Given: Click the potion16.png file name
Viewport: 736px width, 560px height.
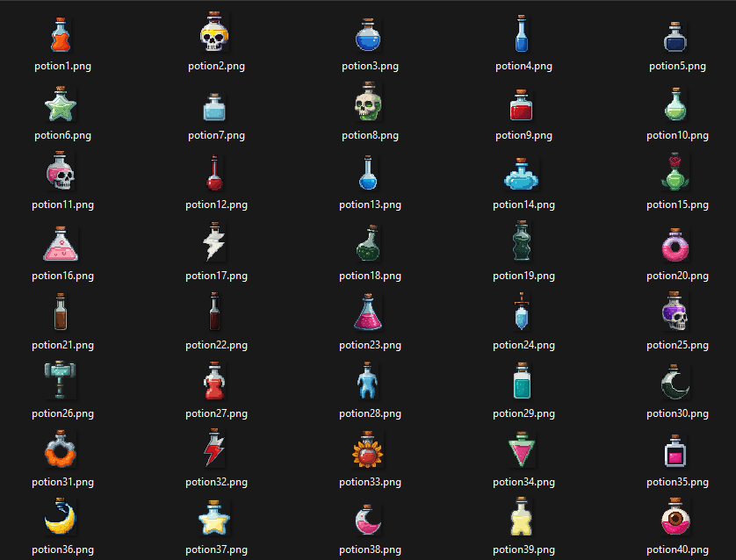Looking at the screenshot, I should pyautogui.click(x=62, y=276).
